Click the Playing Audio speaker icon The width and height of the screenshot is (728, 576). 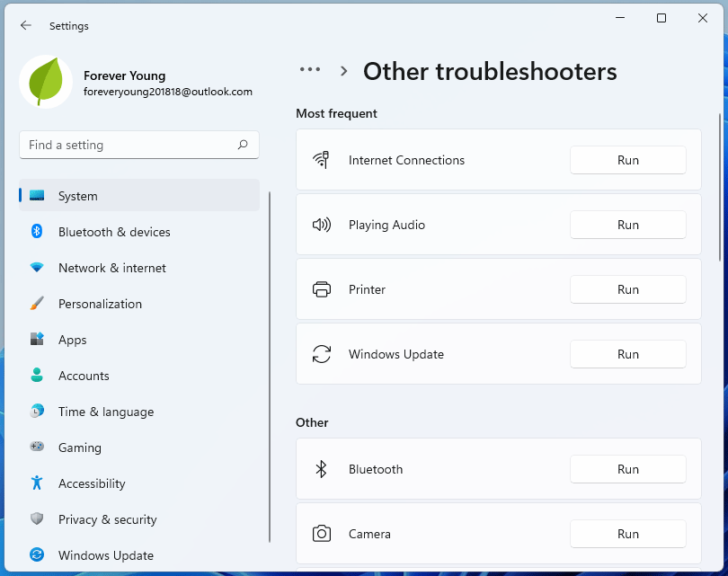tap(321, 225)
